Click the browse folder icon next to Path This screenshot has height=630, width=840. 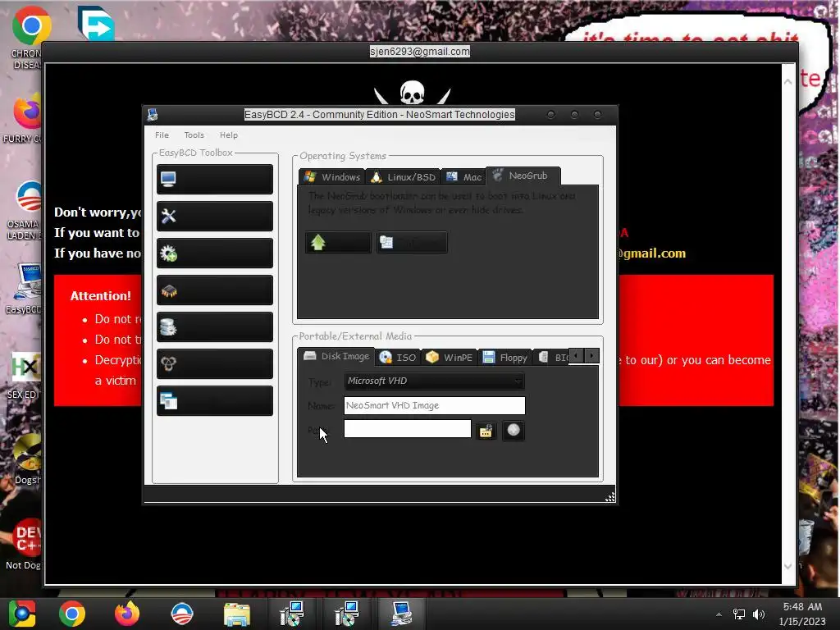point(486,431)
